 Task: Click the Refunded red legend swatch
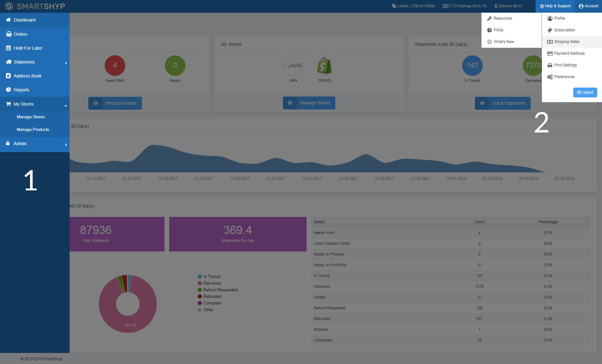pos(200,297)
